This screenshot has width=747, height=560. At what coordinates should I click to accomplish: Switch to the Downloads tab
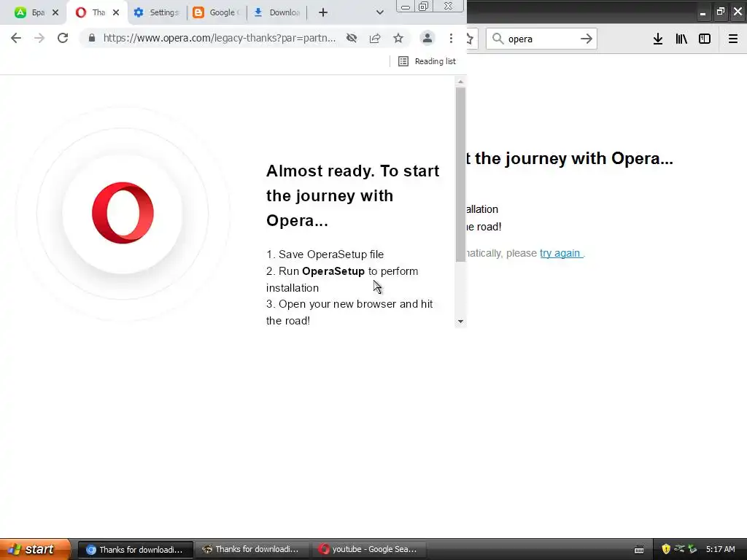click(276, 13)
